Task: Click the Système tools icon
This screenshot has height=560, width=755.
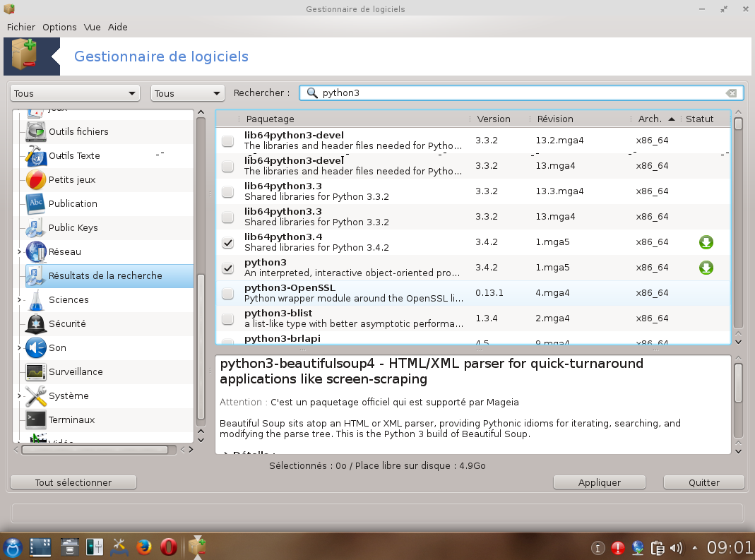Action: click(x=36, y=395)
